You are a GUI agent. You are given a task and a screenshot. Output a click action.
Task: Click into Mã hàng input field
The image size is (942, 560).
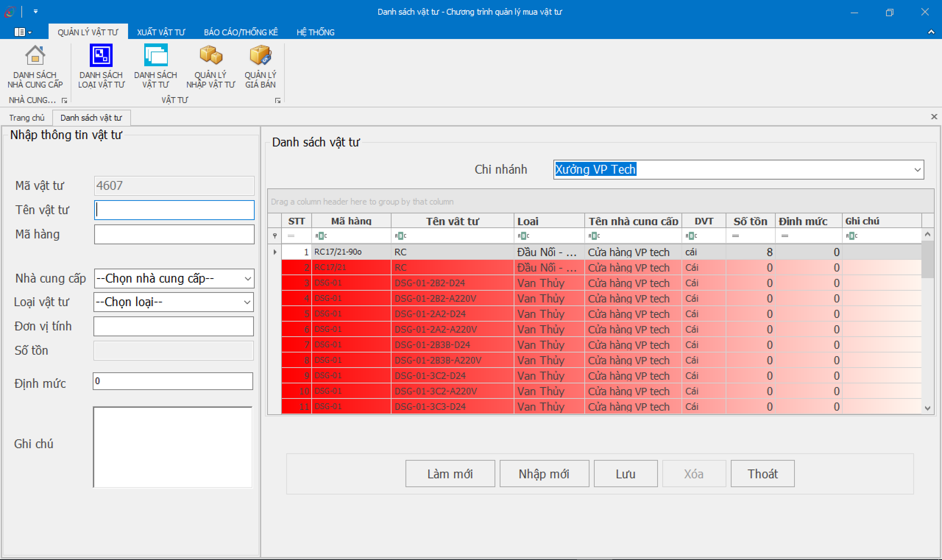[x=174, y=234]
